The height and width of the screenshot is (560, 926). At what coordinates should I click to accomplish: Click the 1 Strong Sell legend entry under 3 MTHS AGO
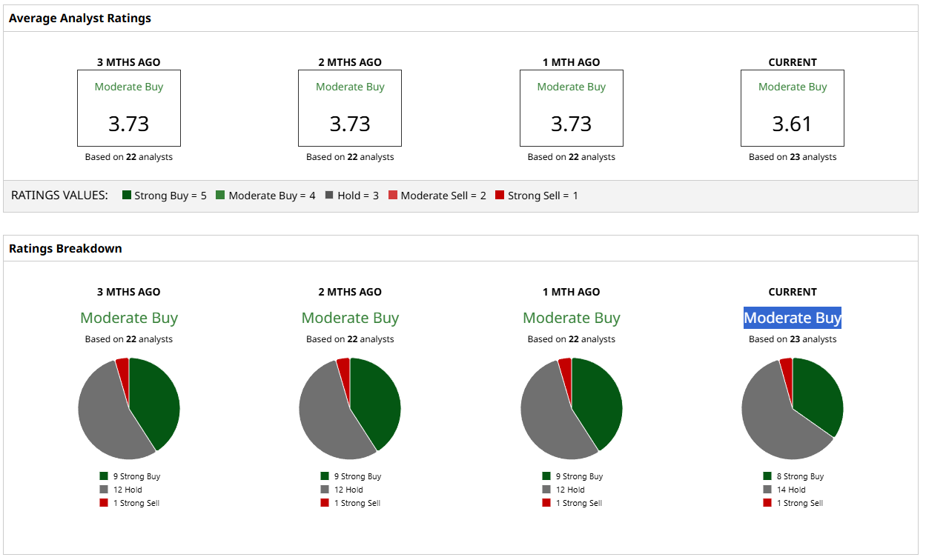[130, 503]
